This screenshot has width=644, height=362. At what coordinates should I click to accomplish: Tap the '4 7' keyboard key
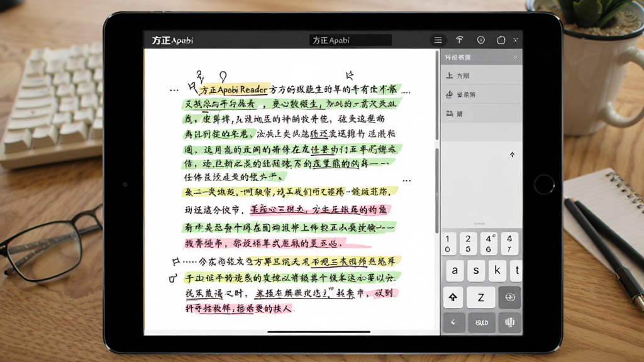pyautogui.click(x=509, y=243)
